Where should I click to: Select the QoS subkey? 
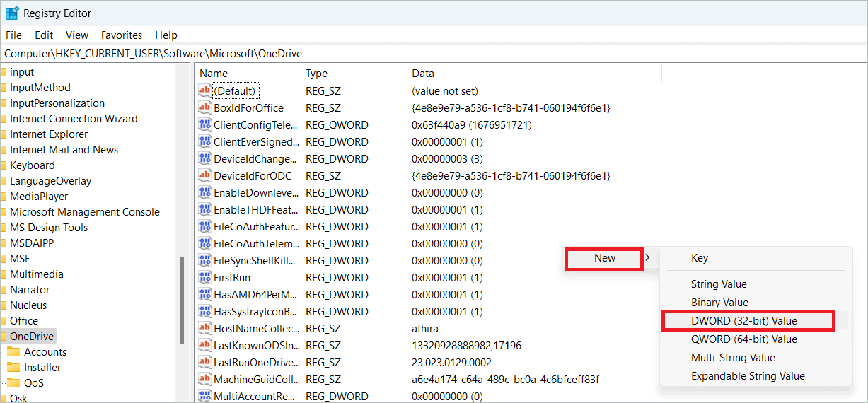click(x=34, y=382)
